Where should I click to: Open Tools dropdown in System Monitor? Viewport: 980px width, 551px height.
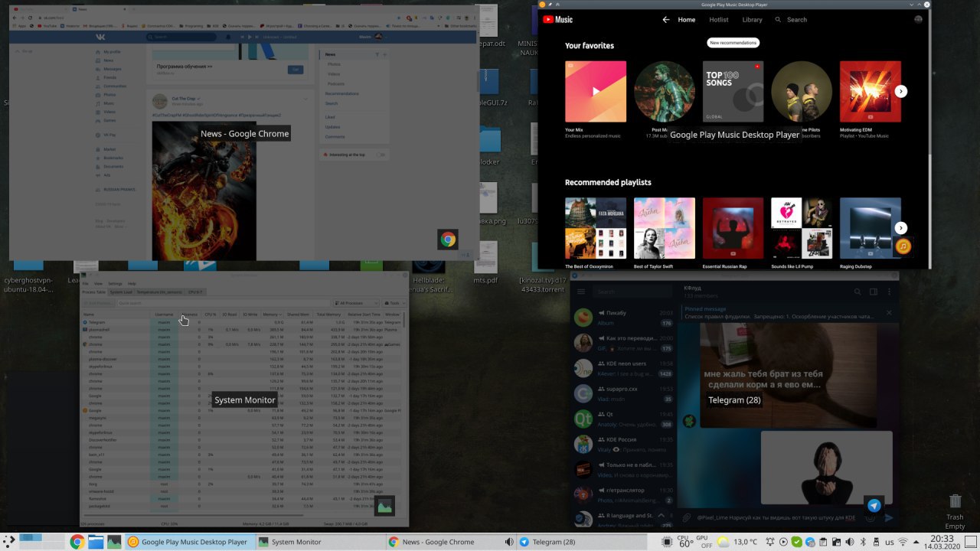[x=394, y=303]
